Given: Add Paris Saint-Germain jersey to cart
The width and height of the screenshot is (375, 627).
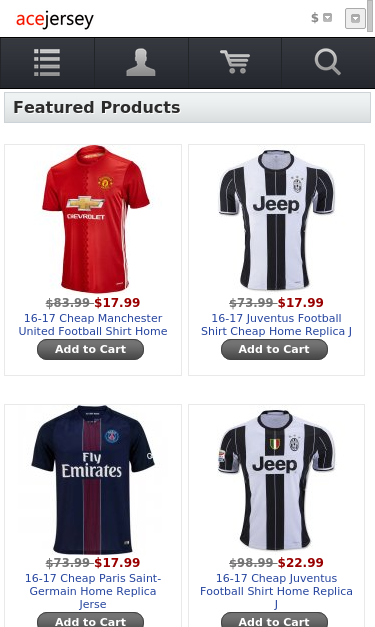Looking at the screenshot, I should [x=90, y=620].
